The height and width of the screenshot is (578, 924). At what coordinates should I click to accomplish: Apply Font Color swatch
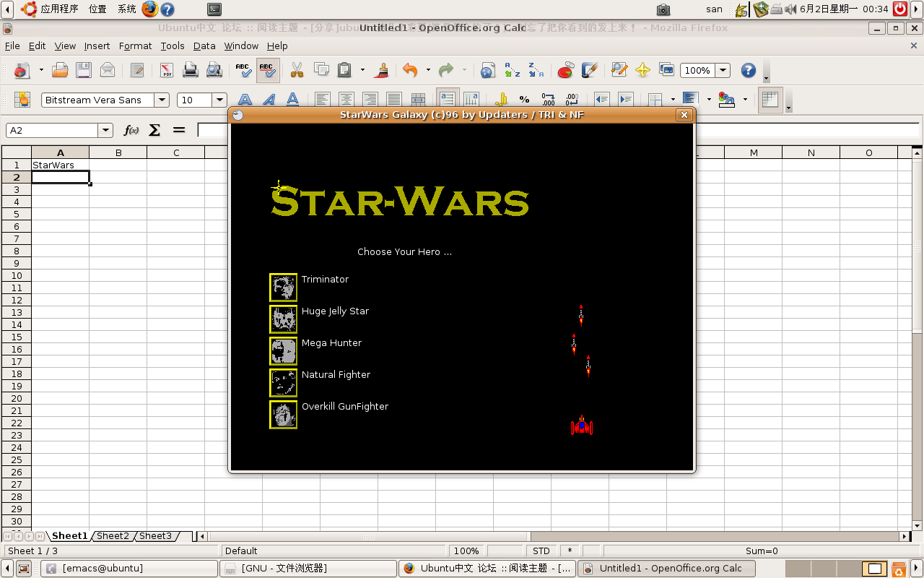pos(727,100)
